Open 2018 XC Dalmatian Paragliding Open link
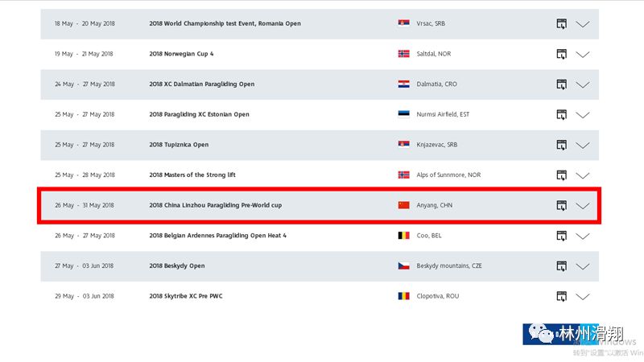644x362 pixels. 202,84
